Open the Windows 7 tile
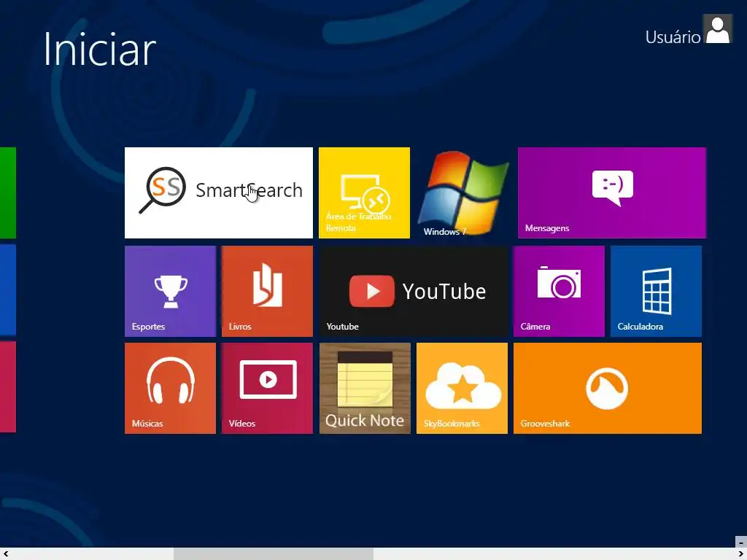 pyautogui.click(x=463, y=192)
